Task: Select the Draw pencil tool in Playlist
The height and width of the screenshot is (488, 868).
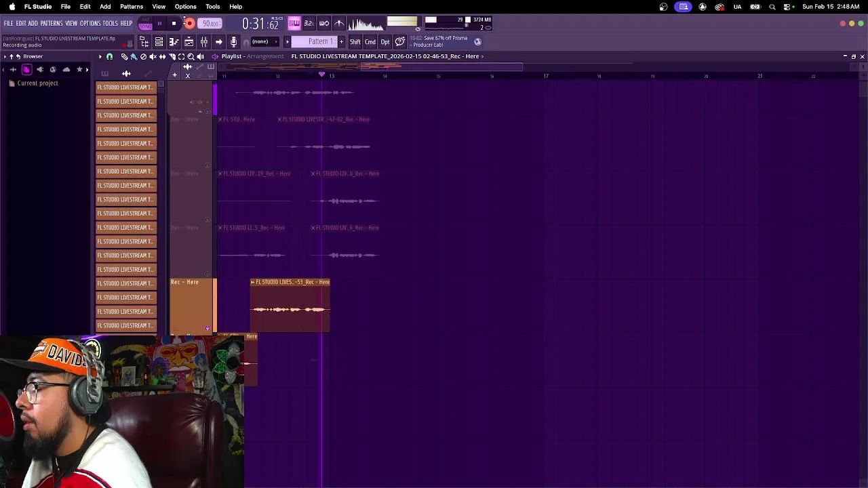Action: pos(124,56)
